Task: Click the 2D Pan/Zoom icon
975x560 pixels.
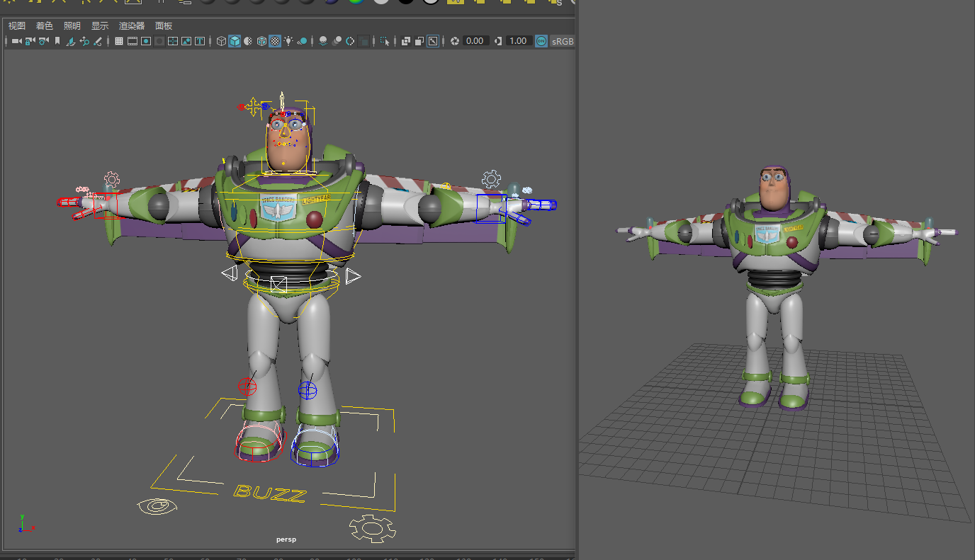Action: (x=84, y=41)
